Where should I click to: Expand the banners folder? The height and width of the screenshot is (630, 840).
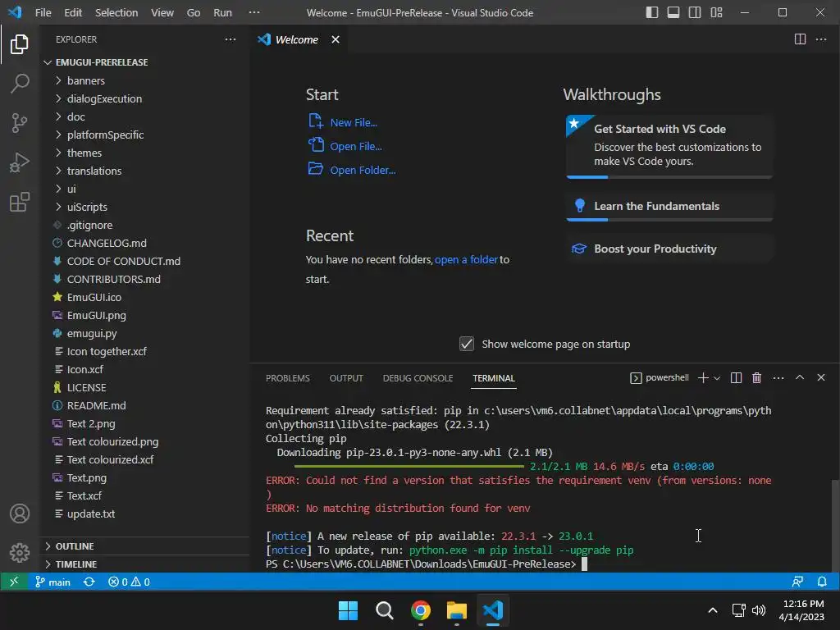click(85, 80)
